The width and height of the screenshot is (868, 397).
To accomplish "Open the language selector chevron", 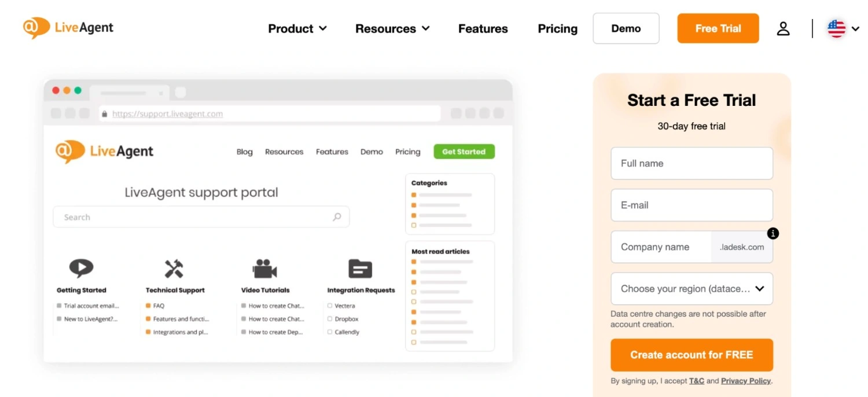I will pos(855,29).
